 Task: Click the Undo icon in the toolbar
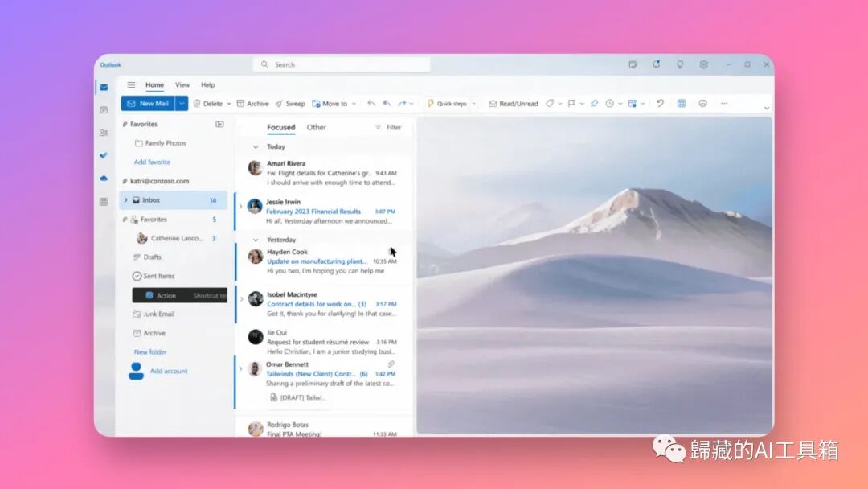(660, 104)
